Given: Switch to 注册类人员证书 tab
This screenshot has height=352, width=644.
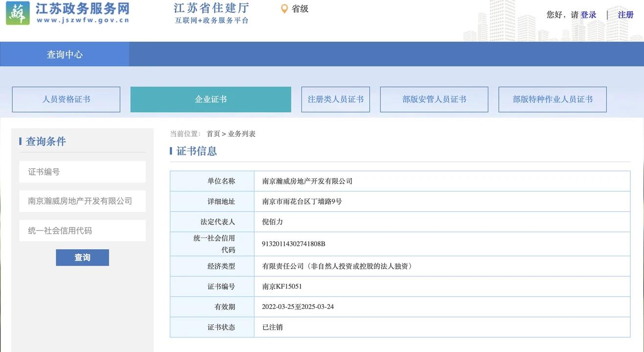Looking at the screenshot, I should point(335,99).
